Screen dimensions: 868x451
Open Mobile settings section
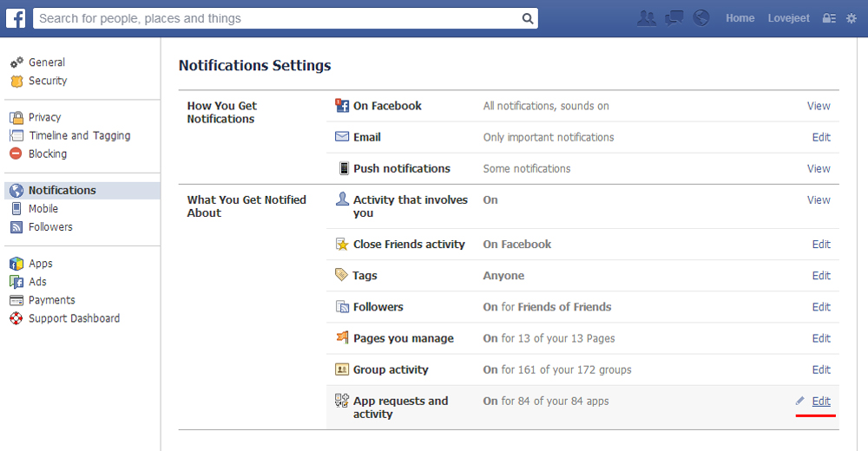point(43,209)
